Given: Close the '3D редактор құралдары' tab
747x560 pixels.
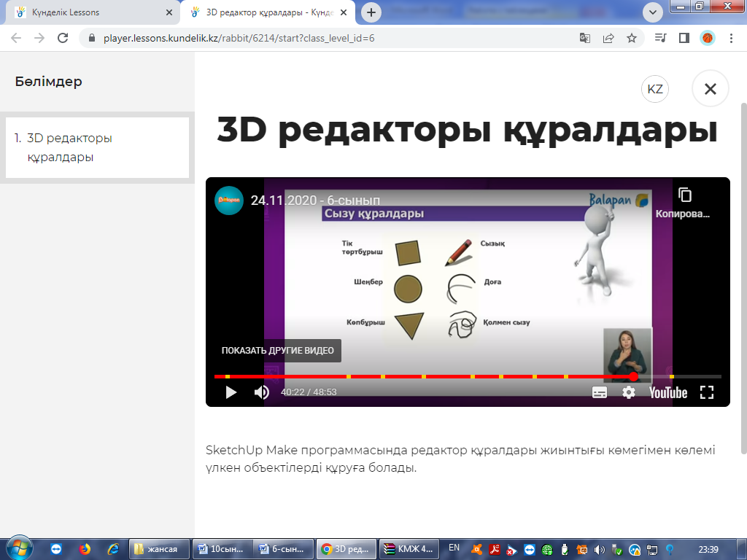Looking at the screenshot, I should click(x=344, y=12).
